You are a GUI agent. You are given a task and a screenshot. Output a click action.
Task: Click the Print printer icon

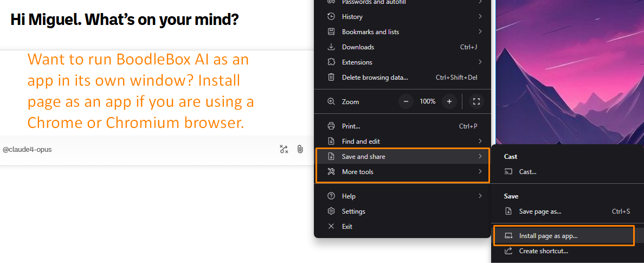tap(331, 126)
